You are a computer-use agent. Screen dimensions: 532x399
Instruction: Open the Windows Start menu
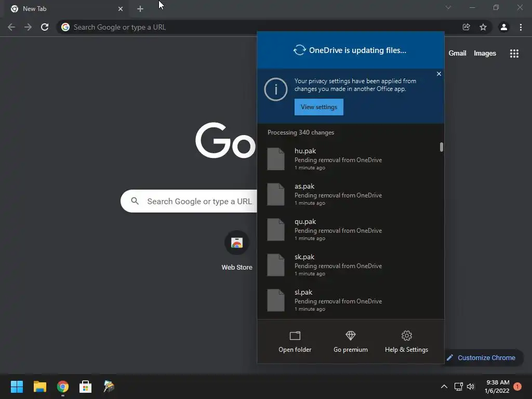coord(17,387)
